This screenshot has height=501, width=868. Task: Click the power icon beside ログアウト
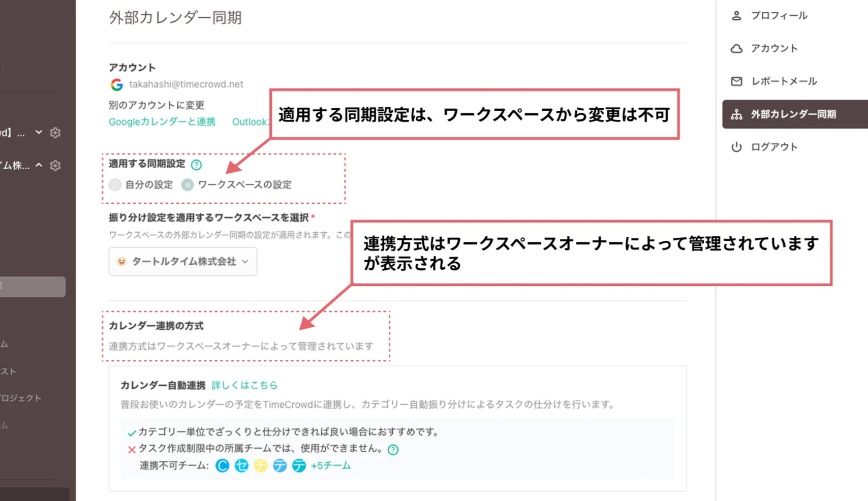(x=736, y=147)
